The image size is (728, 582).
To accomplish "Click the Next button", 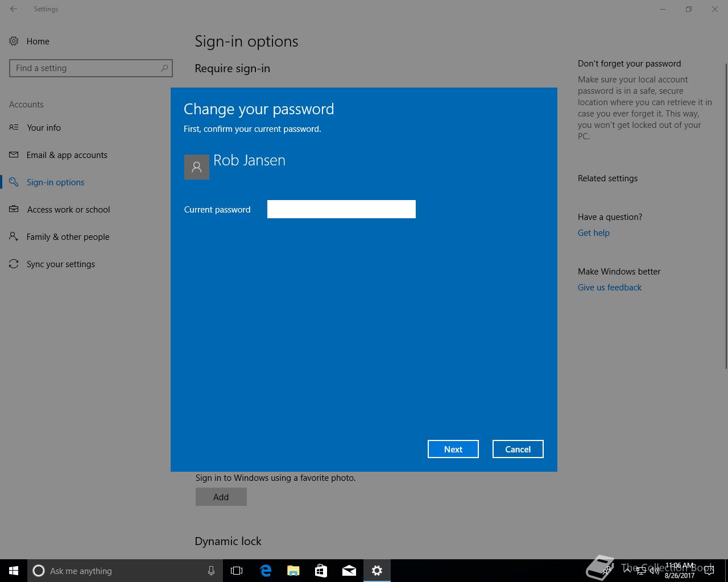I will point(453,449).
